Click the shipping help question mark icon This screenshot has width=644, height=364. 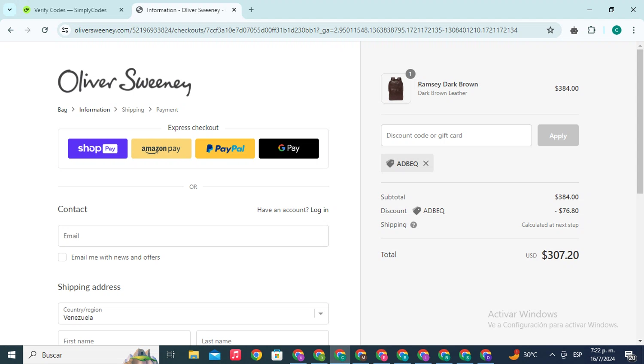[x=413, y=225]
